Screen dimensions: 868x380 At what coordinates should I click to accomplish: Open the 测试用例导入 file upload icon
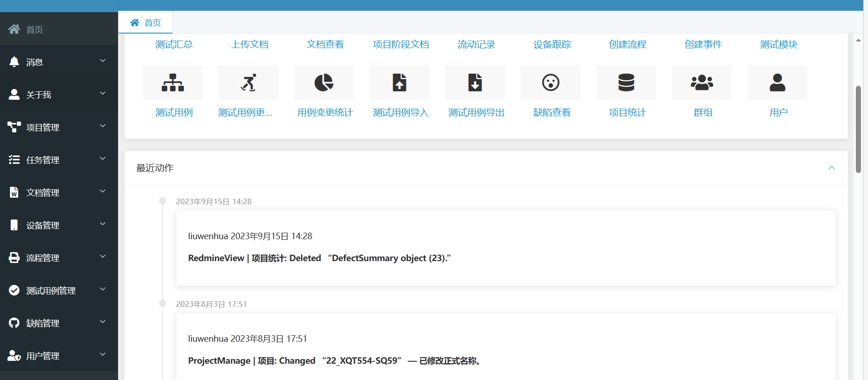[399, 83]
